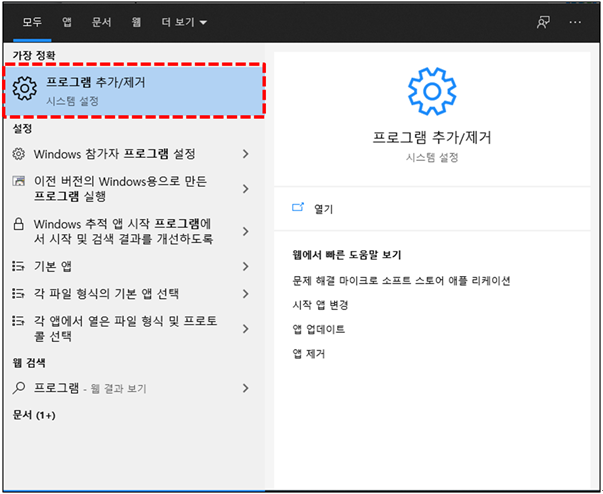The width and height of the screenshot is (603, 494).
Task: Expand chevron for 각 앱에서 열은 파일 형식
Action: 245,329
